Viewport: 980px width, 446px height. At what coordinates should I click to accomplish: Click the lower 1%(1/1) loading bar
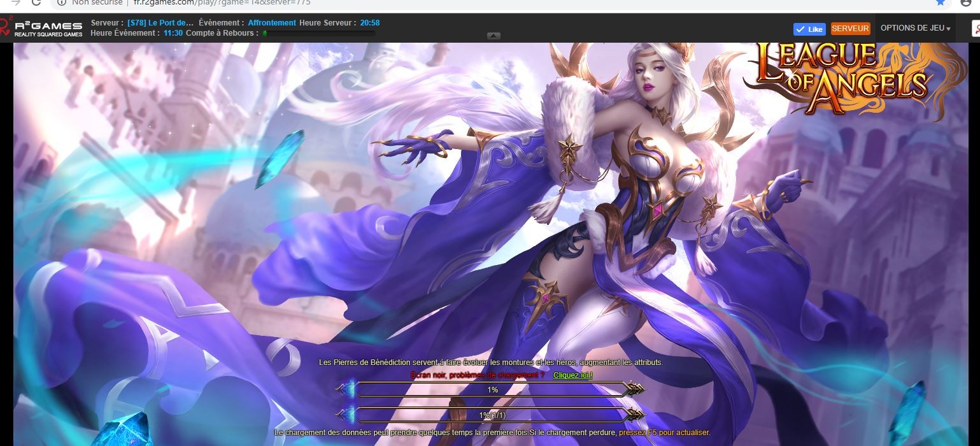pyautogui.click(x=492, y=415)
